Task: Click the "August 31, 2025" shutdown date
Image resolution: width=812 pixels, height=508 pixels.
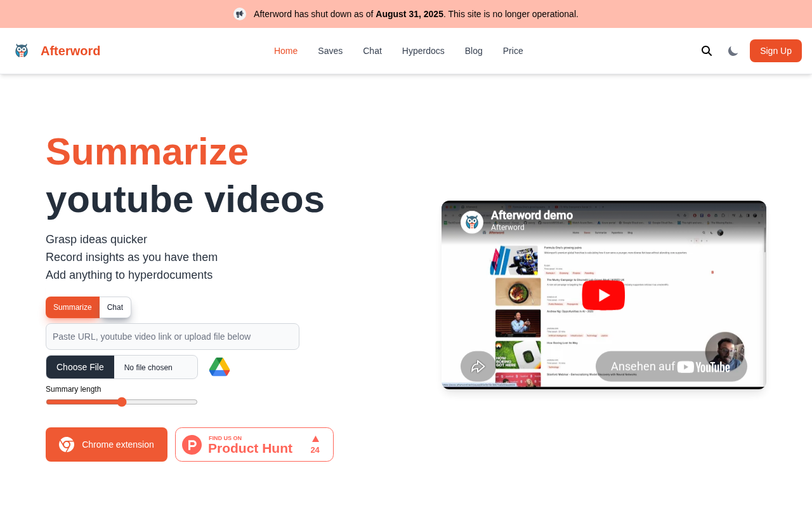Action: pos(410,14)
